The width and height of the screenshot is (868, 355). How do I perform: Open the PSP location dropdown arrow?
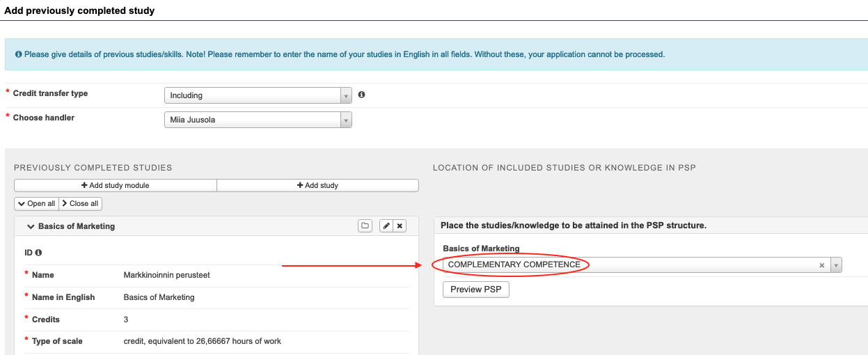pos(836,265)
